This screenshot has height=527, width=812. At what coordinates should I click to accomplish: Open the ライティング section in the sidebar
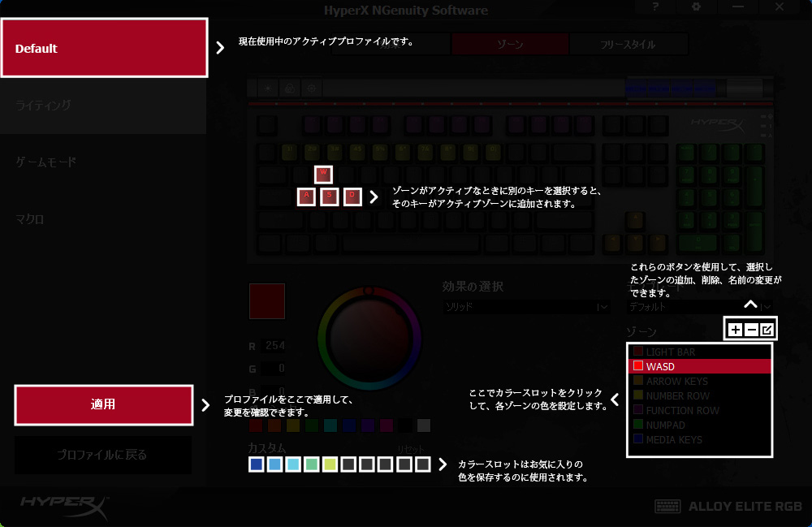pos(103,105)
